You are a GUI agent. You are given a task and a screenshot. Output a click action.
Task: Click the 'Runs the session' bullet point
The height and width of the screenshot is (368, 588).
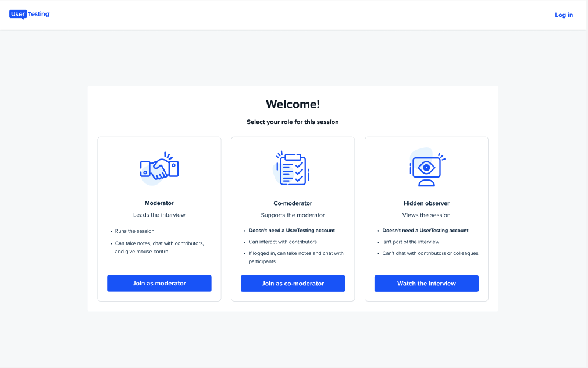point(135,231)
